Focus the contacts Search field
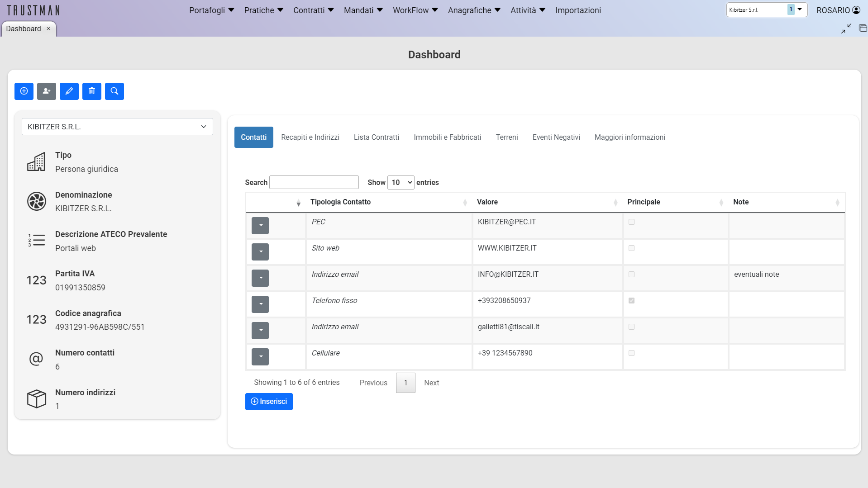 pyautogui.click(x=314, y=182)
